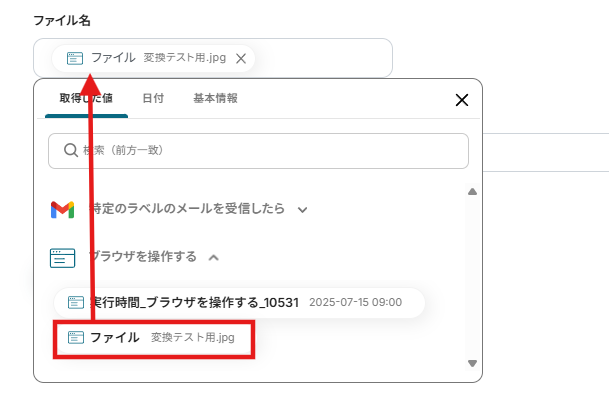The image size is (609, 397).
Task: Remove the ファイル chip with its X
Action: point(241,59)
